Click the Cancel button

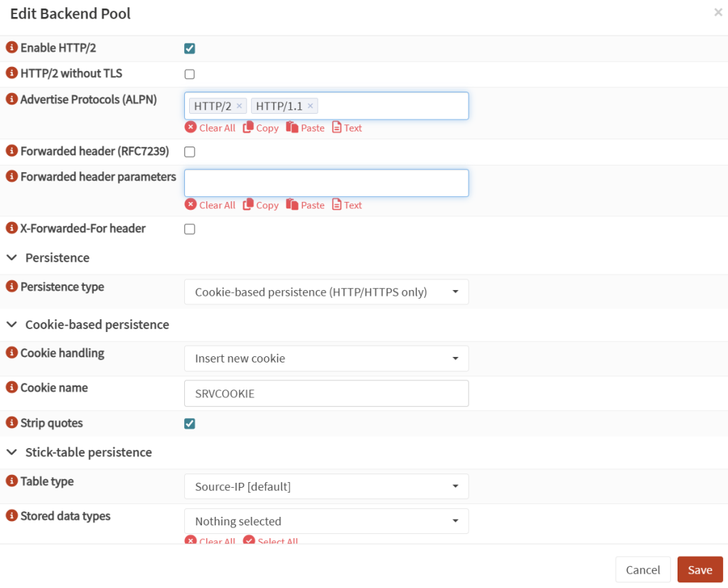[x=643, y=570]
